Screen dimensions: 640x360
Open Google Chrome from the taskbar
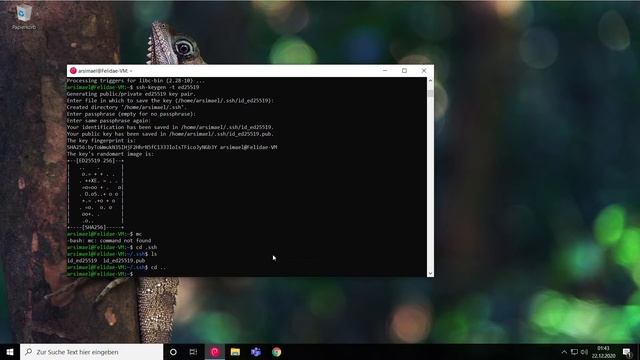click(276, 352)
